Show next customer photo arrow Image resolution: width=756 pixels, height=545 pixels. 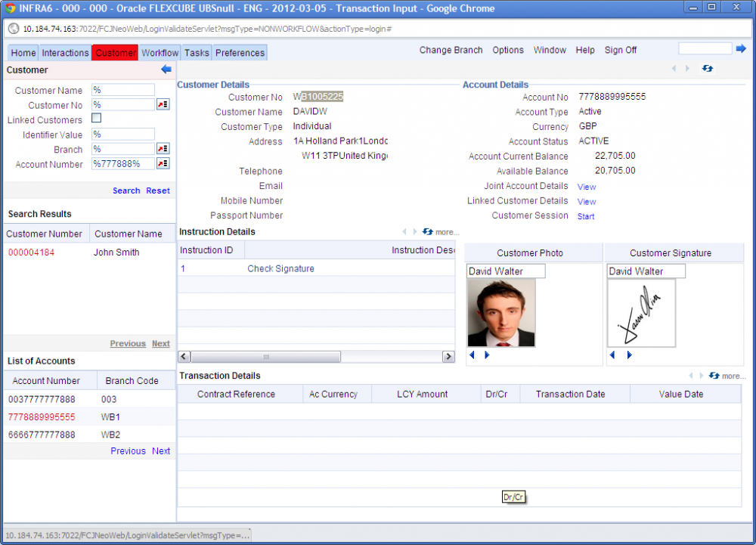487,355
